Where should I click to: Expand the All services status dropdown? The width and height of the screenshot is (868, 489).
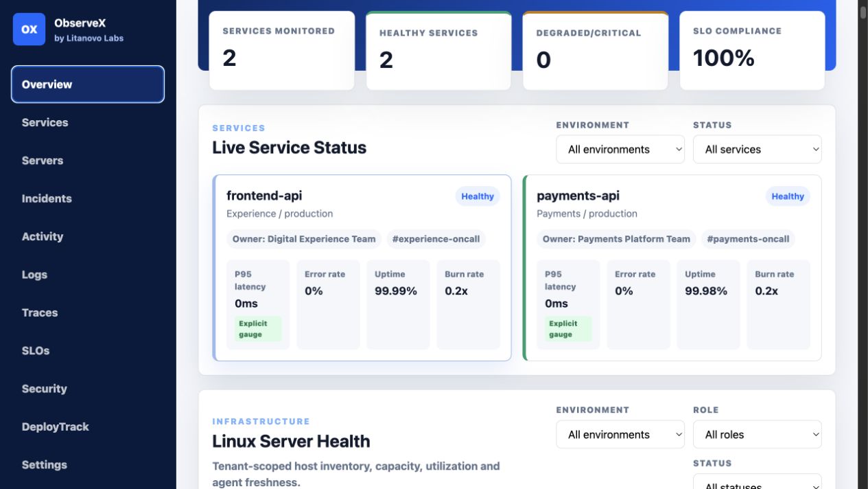tap(758, 149)
